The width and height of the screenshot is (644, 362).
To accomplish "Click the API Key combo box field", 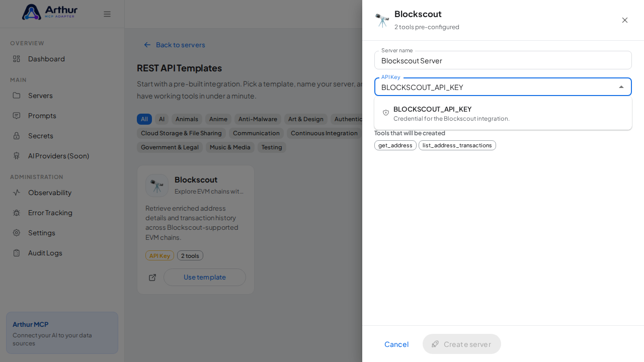I will point(503,87).
